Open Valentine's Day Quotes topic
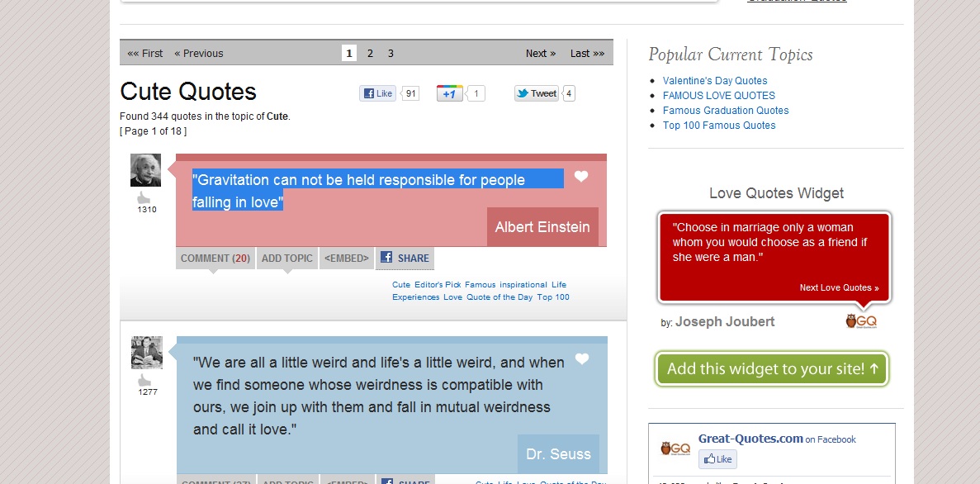The width and height of the screenshot is (980, 484). (715, 81)
